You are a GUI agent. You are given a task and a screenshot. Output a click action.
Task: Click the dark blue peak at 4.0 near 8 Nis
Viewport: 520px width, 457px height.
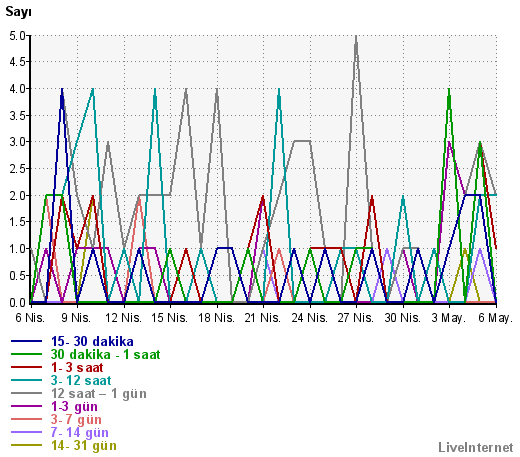click(x=62, y=91)
